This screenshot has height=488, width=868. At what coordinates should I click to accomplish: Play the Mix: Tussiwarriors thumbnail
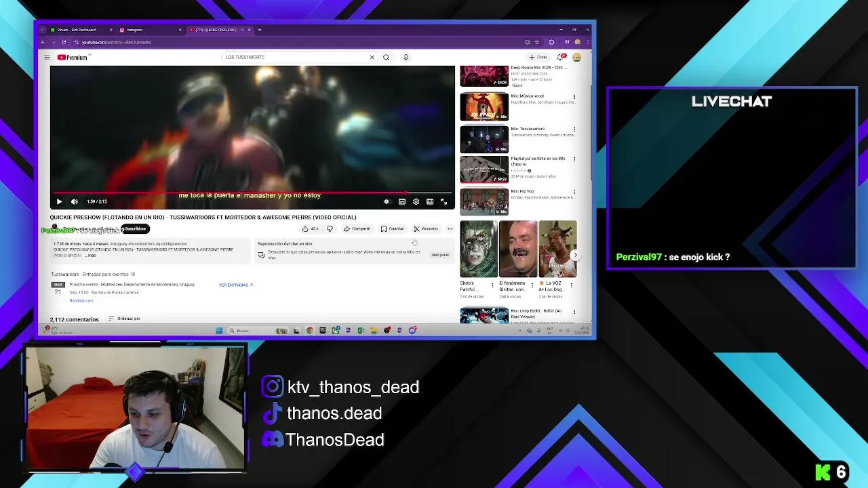(x=484, y=140)
